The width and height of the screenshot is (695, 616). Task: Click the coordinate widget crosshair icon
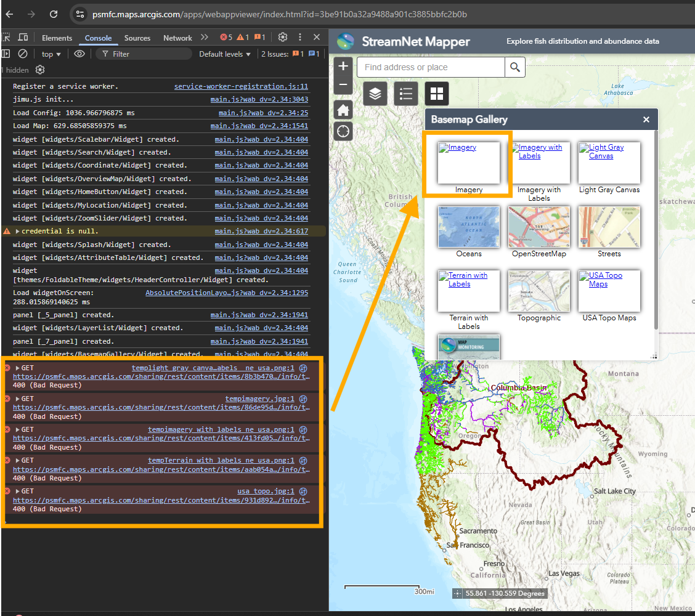tap(457, 593)
